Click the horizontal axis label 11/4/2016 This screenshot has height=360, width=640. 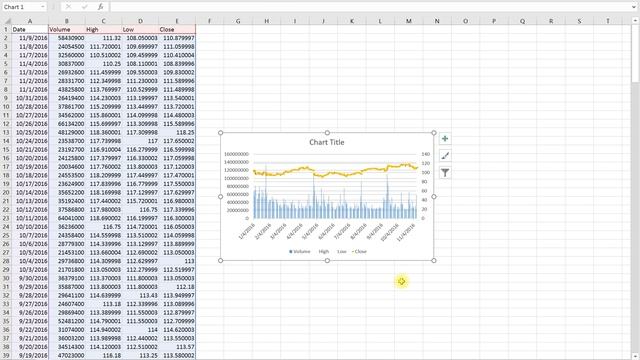(x=407, y=233)
